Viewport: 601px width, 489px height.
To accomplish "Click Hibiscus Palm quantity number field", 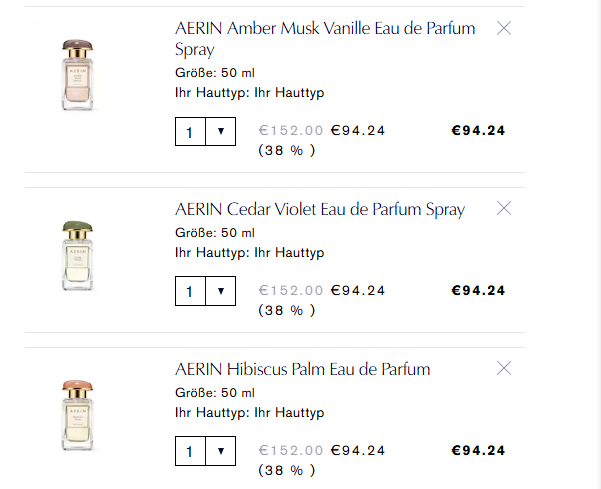I will point(190,451).
